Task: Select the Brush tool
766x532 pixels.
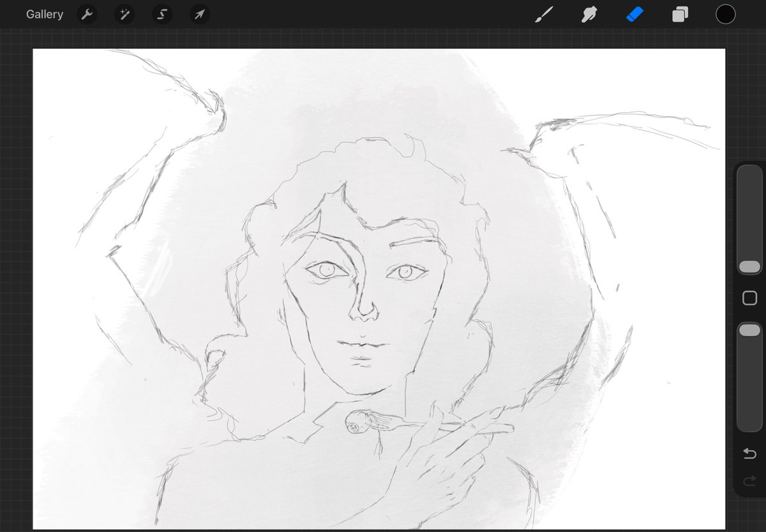Action: pos(544,14)
